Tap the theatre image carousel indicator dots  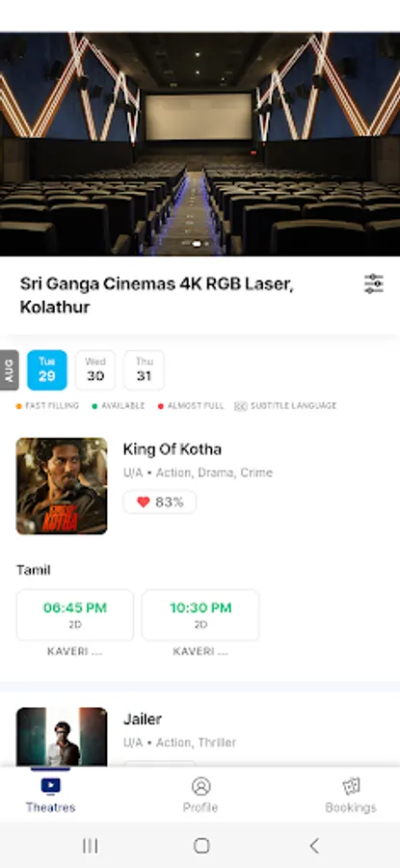[x=196, y=244]
